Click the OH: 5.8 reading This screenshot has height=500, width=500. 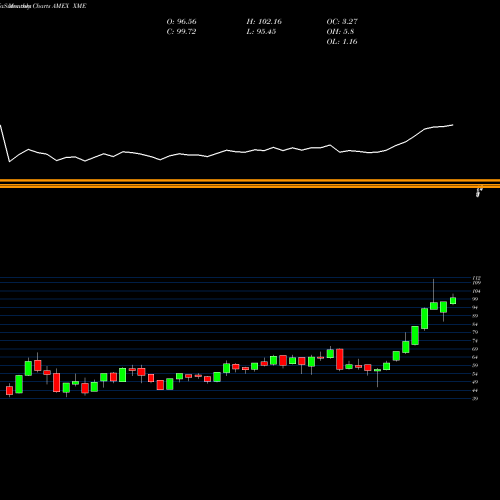point(340,32)
